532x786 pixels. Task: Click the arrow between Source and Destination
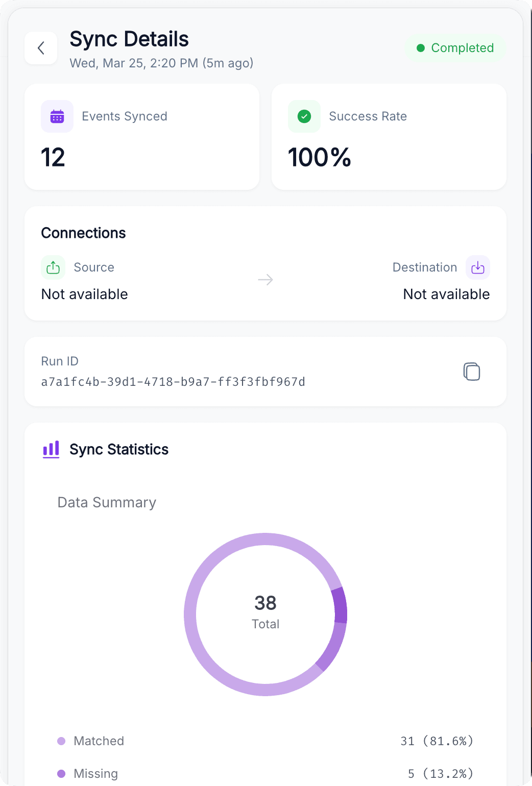pyautogui.click(x=265, y=280)
